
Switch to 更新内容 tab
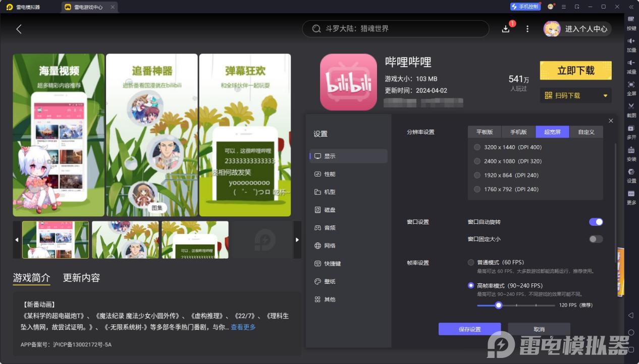81,278
